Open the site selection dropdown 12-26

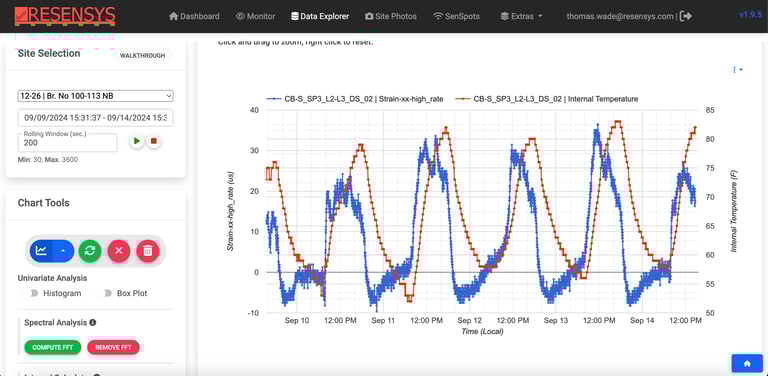[96, 96]
